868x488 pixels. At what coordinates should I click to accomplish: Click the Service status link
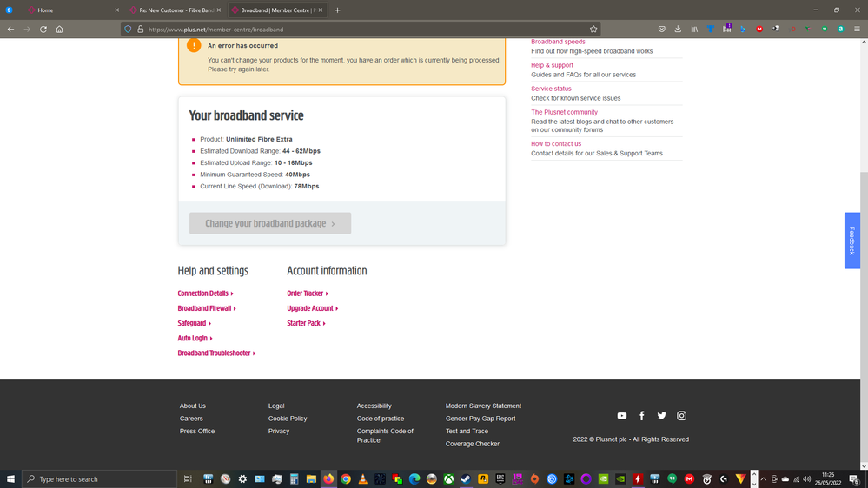click(x=551, y=89)
